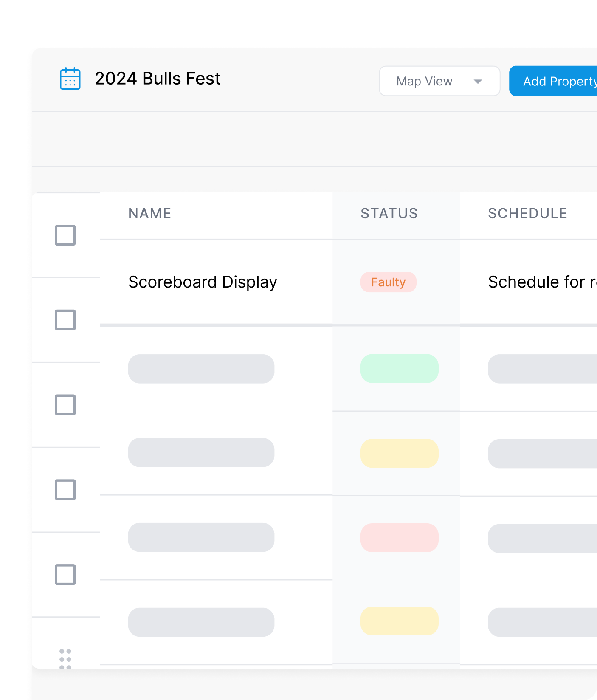
Task: Click the pink status placeholder pill
Action: 399,538
